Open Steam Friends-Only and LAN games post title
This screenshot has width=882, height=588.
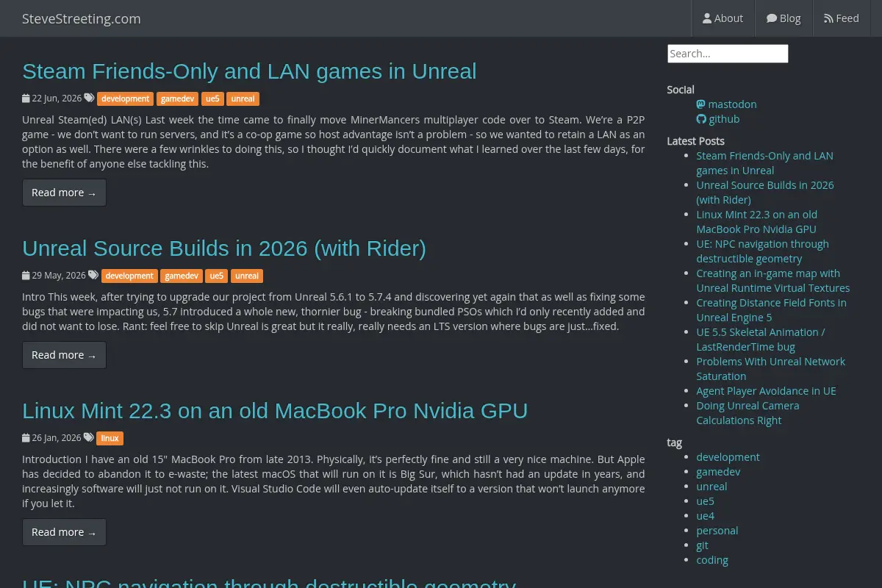[x=249, y=71]
